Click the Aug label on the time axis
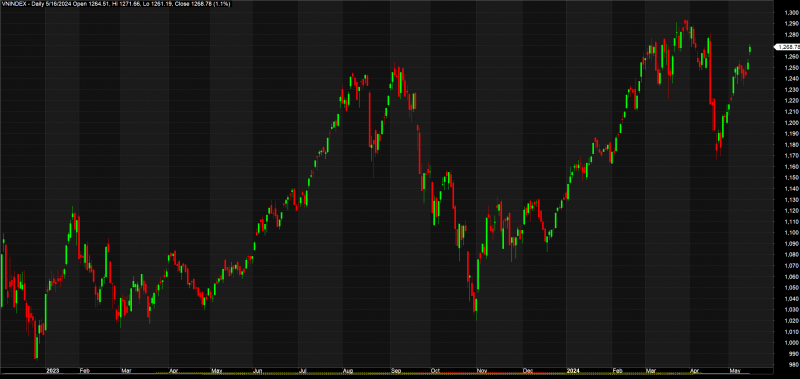800x379 pixels. click(348, 371)
